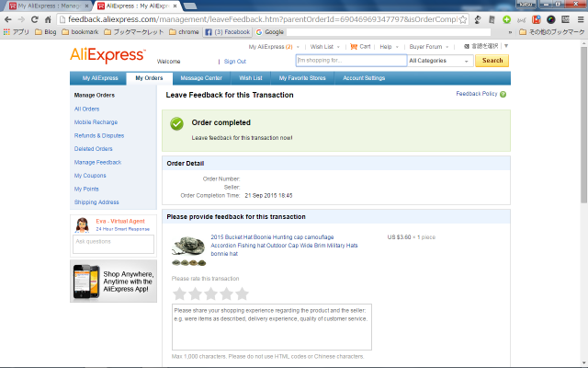Click the feedback comment text area
Image resolution: width=588 pixels, height=368 pixels.
[x=272, y=327]
